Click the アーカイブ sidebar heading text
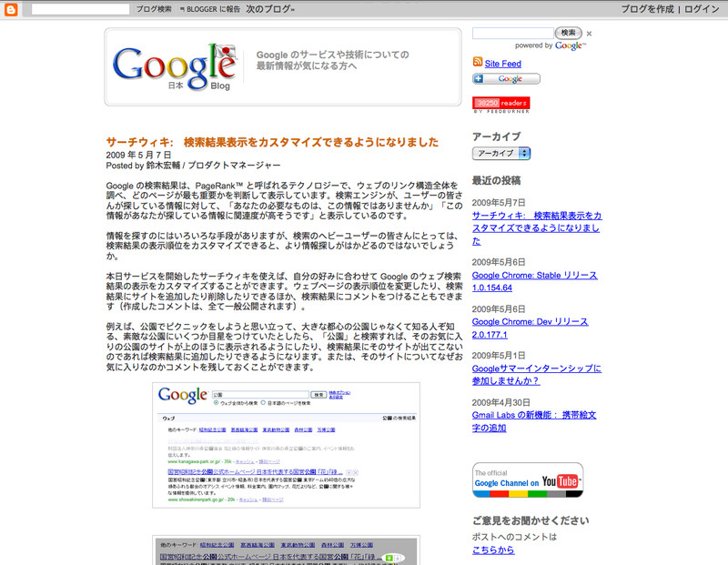Viewport: 728px width, 565px height. point(496,137)
